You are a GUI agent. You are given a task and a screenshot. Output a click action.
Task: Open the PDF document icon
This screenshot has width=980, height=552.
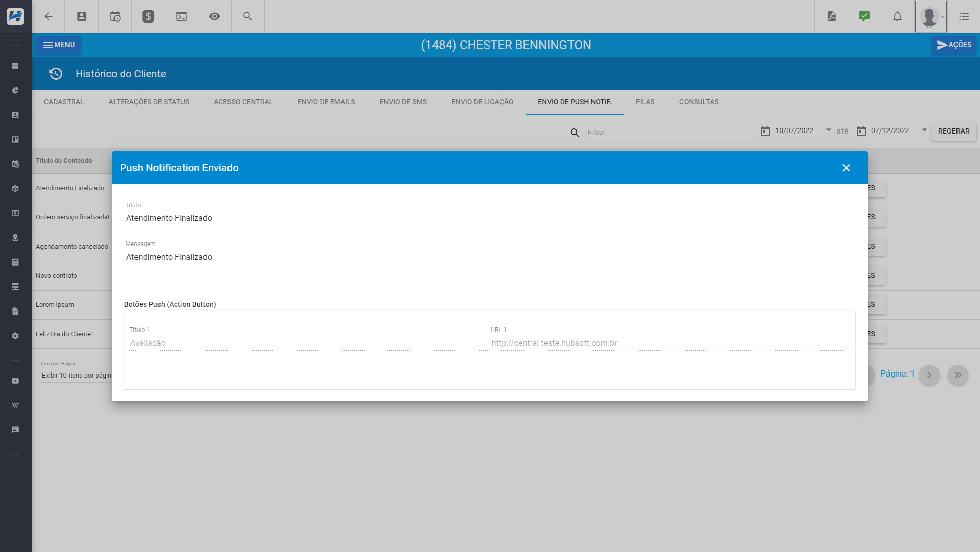tap(831, 16)
